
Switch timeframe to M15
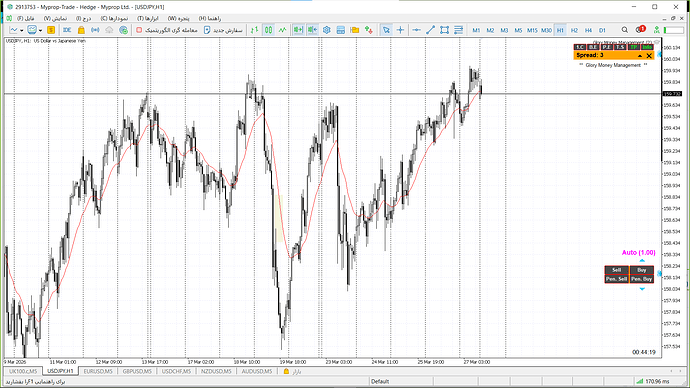coord(532,30)
